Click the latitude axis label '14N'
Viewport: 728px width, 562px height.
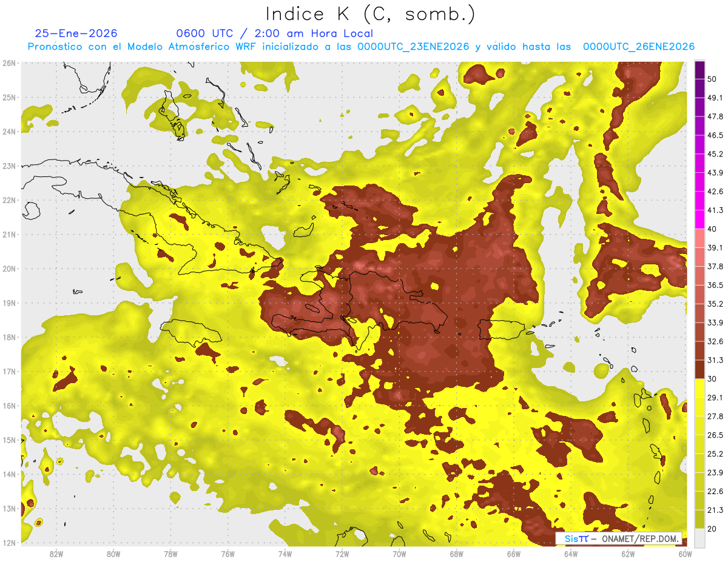point(9,474)
